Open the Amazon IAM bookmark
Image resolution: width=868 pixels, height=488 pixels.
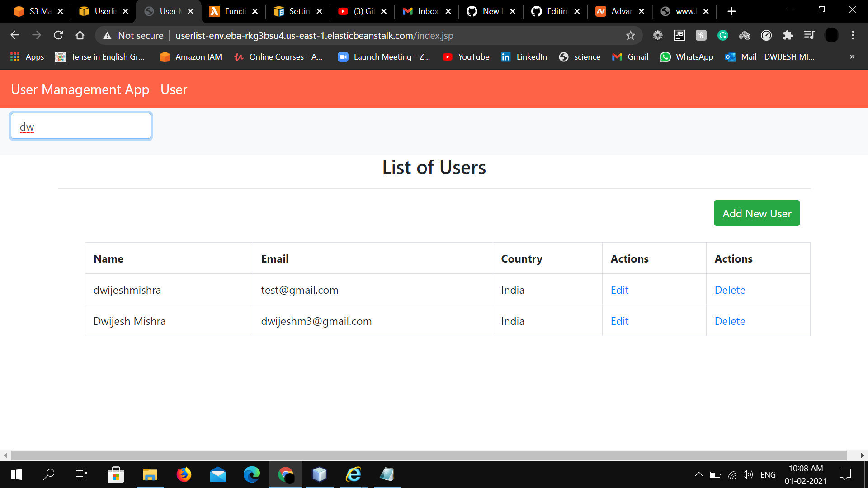point(191,57)
